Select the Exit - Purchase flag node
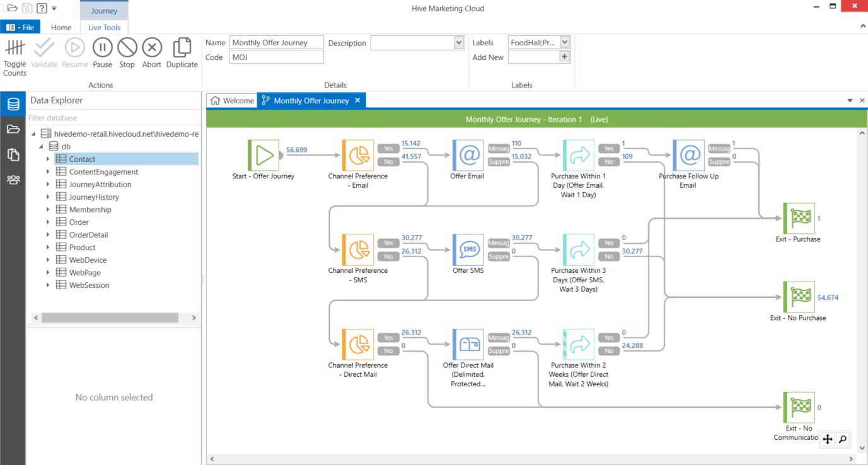The height and width of the screenshot is (465, 868). [799, 218]
